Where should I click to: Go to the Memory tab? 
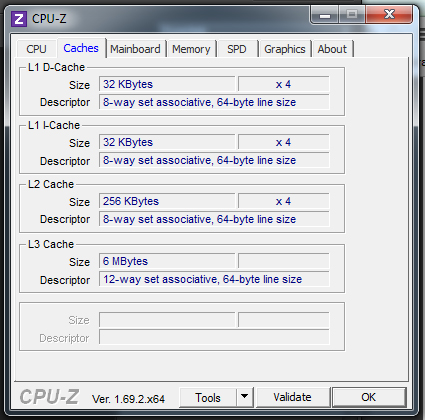(x=191, y=49)
